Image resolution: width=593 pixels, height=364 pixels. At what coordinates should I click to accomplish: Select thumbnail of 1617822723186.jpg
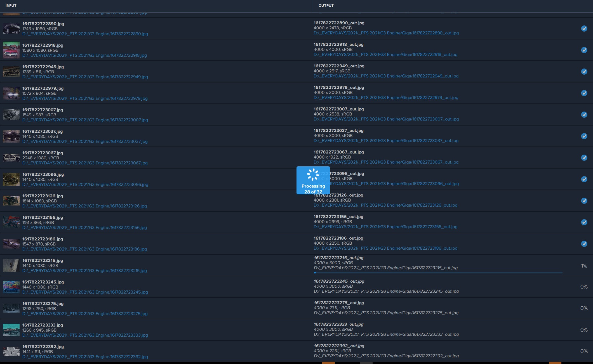pos(11,244)
